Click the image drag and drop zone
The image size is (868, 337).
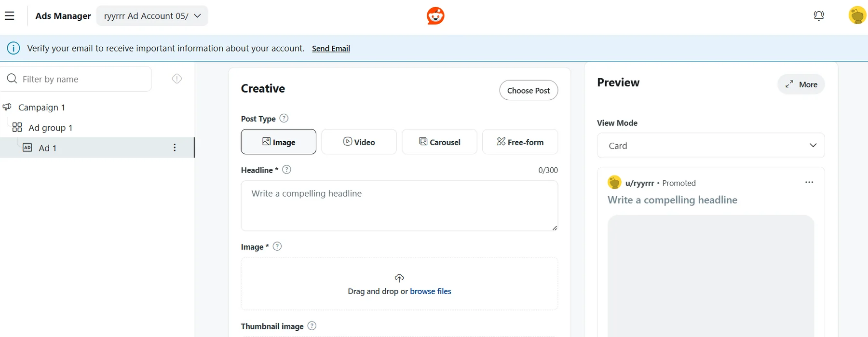click(x=399, y=283)
